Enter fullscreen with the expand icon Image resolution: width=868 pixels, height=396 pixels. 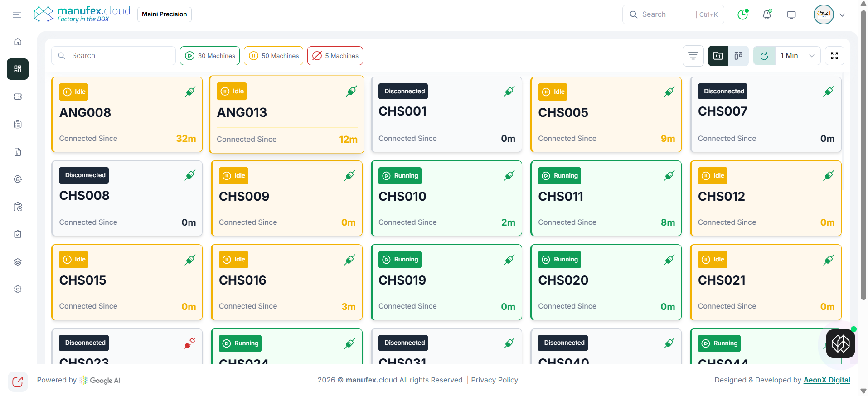(x=834, y=56)
